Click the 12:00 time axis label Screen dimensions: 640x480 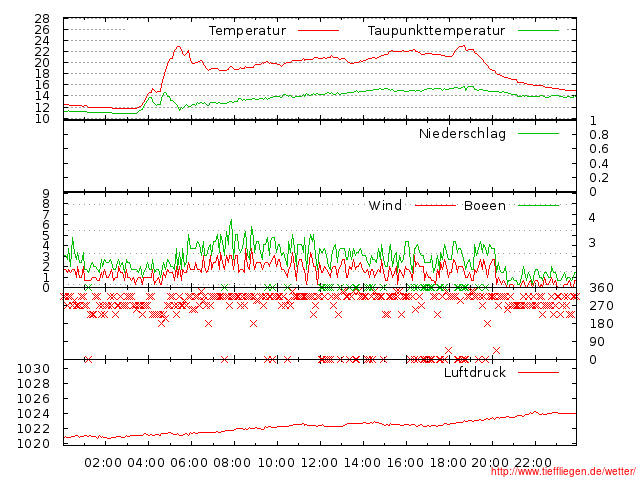pyautogui.click(x=319, y=463)
